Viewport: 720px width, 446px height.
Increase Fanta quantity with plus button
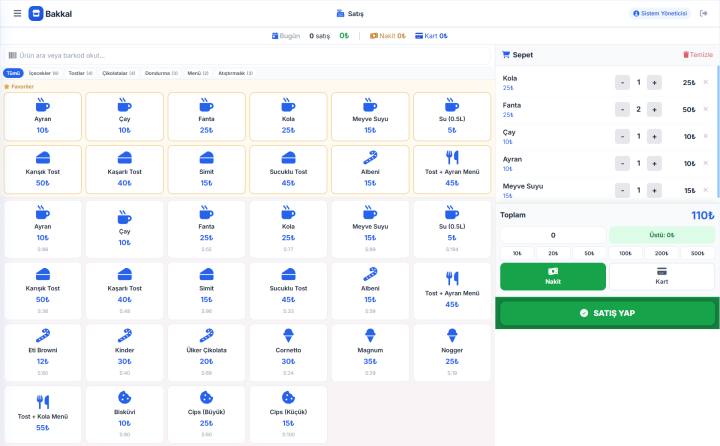point(654,109)
